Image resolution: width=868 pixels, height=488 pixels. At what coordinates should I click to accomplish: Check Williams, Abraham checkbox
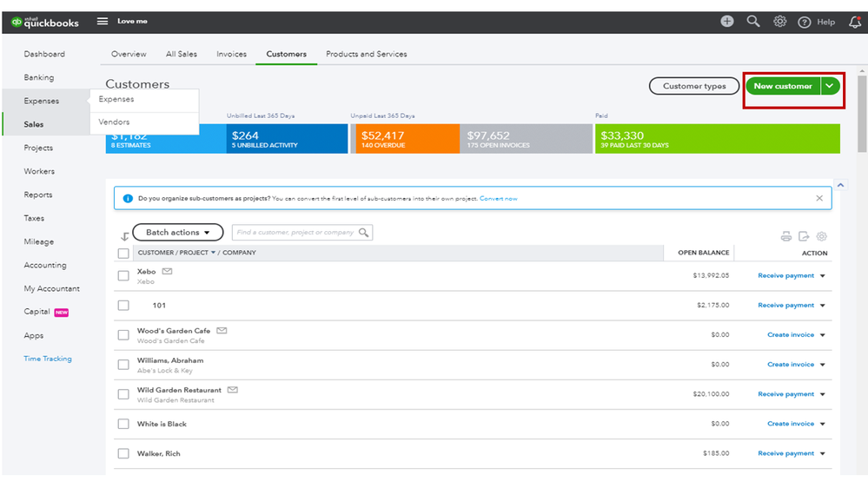click(x=123, y=365)
